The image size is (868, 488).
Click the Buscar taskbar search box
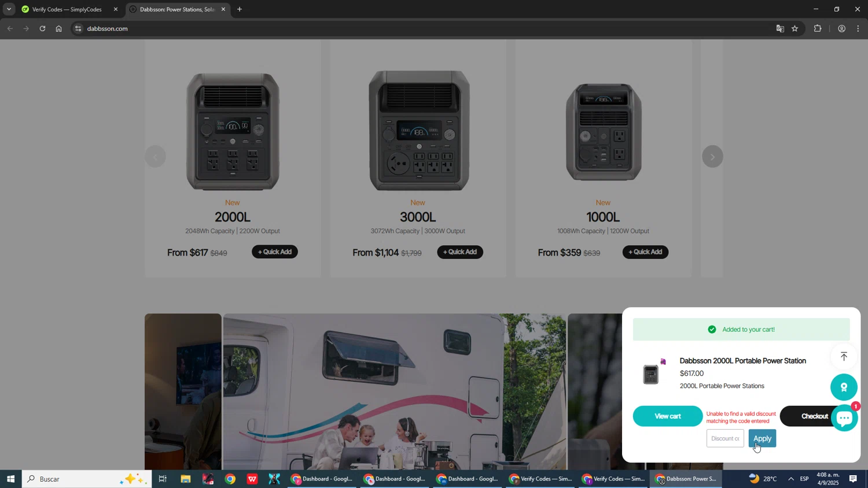tap(87, 479)
